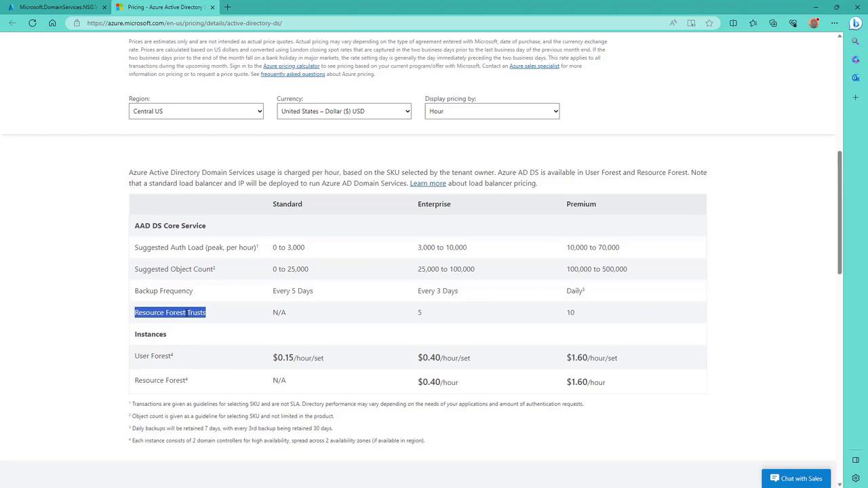
Task: Go back to the previous page
Action: [13, 23]
